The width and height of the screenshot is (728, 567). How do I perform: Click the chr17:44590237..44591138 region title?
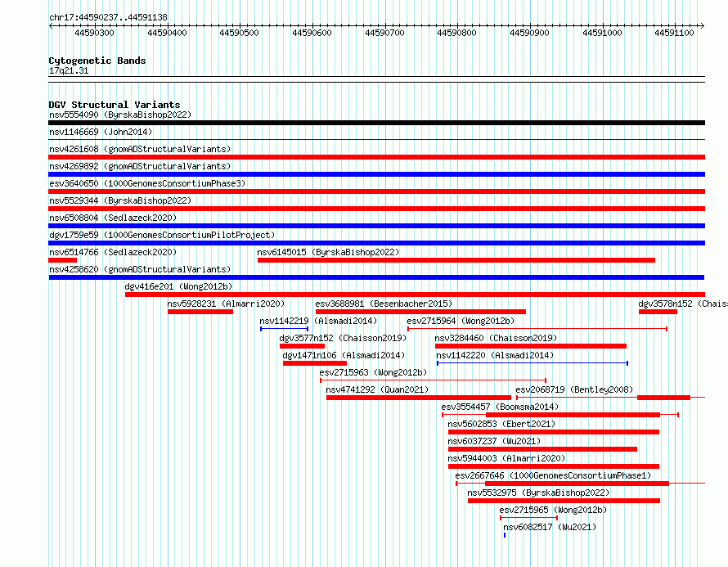pyautogui.click(x=108, y=18)
